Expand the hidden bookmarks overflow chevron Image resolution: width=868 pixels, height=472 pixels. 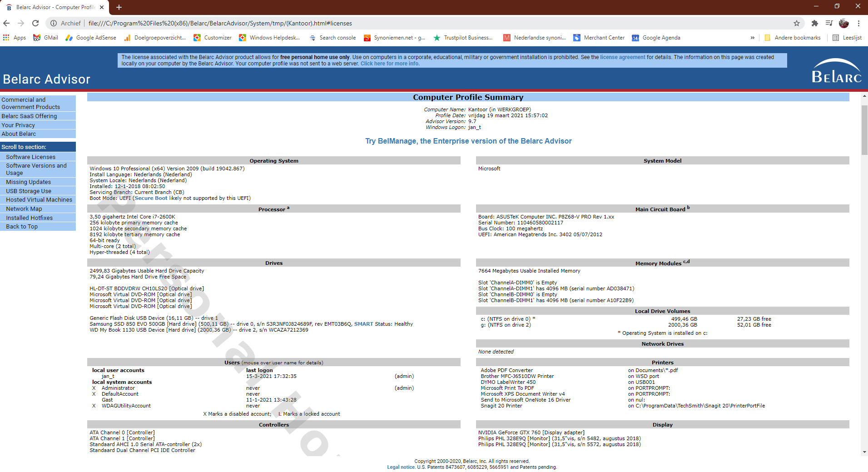[x=753, y=38]
